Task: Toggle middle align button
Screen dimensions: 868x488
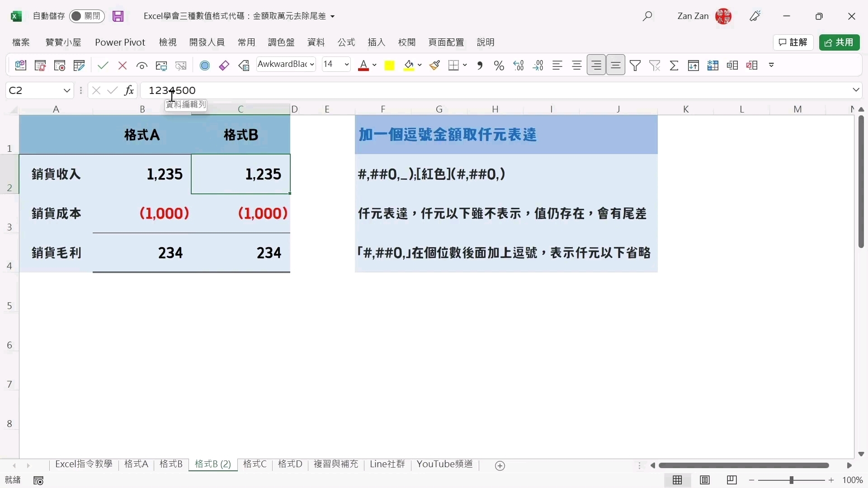Action: 616,66
